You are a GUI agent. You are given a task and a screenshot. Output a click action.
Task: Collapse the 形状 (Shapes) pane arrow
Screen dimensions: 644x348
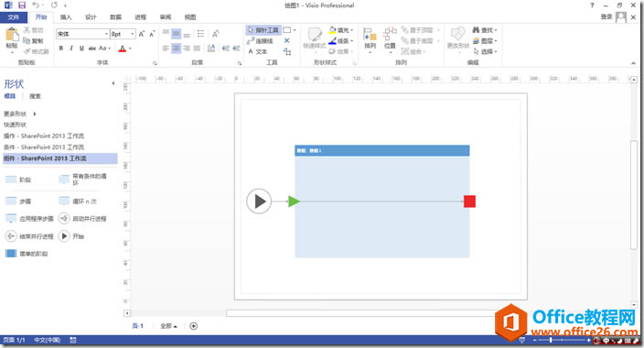coord(113,83)
